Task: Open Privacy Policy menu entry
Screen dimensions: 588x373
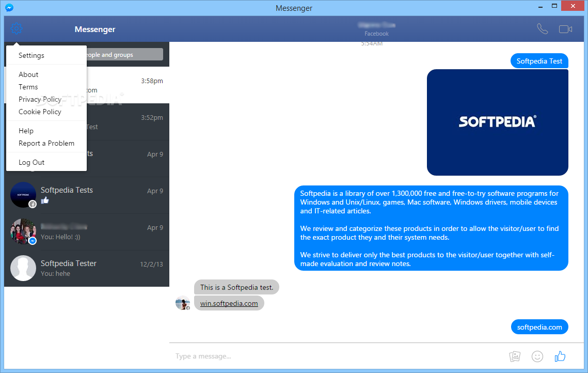Action: [x=46, y=99]
